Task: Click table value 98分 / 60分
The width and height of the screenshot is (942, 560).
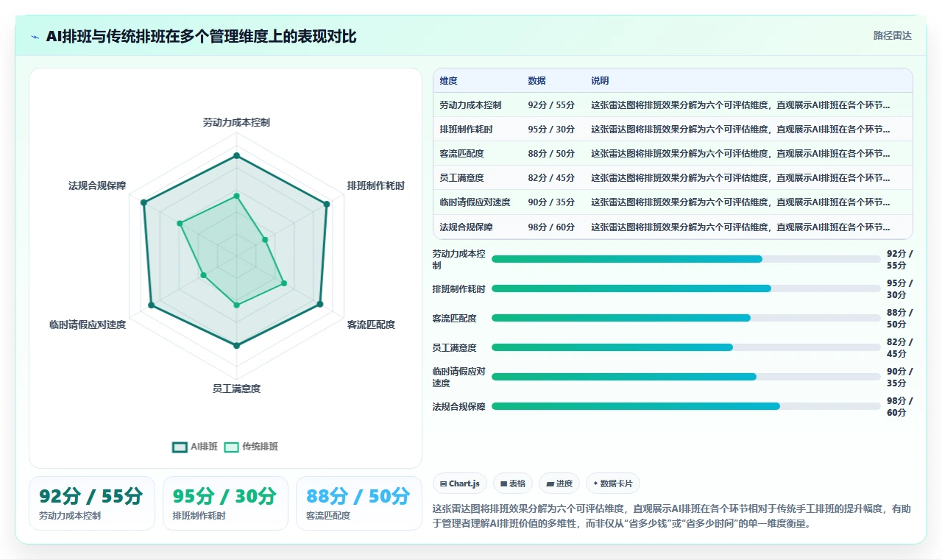Action: tap(551, 227)
